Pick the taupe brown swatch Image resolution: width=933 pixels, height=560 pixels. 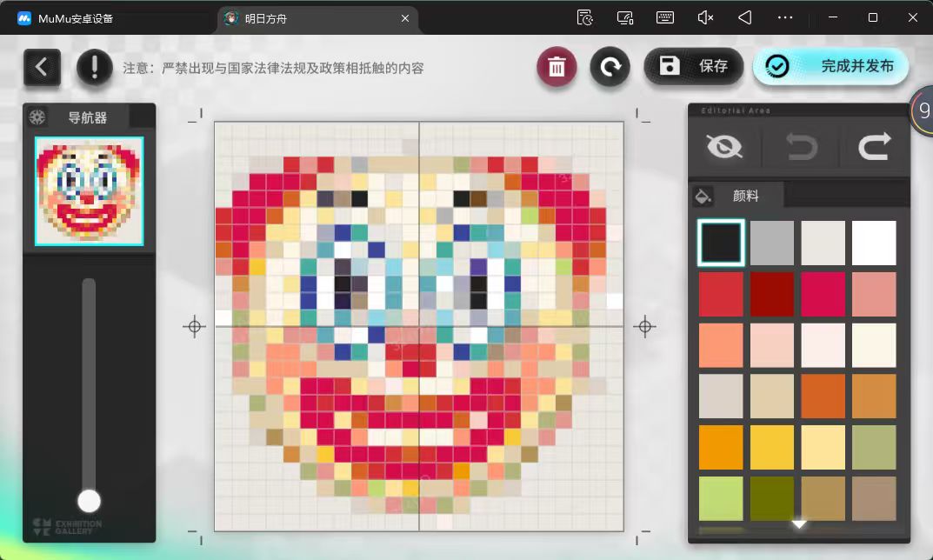pyautogui.click(x=874, y=499)
